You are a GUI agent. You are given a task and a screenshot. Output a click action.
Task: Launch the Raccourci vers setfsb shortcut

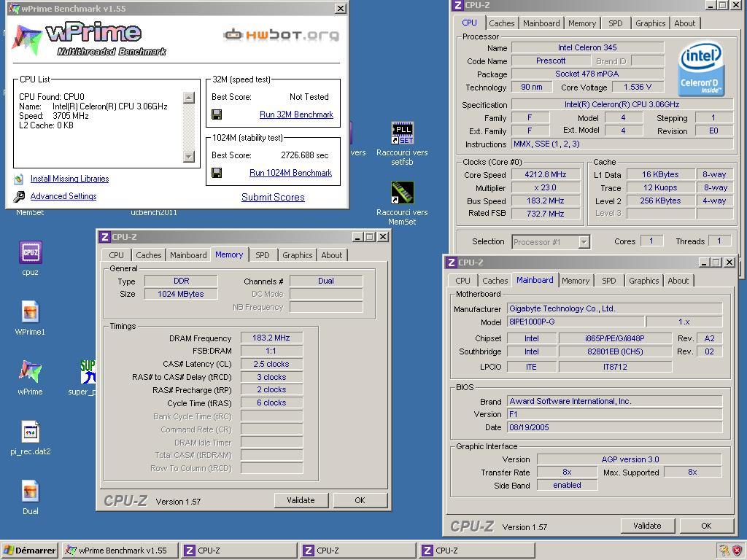pyautogui.click(x=402, y=133)
